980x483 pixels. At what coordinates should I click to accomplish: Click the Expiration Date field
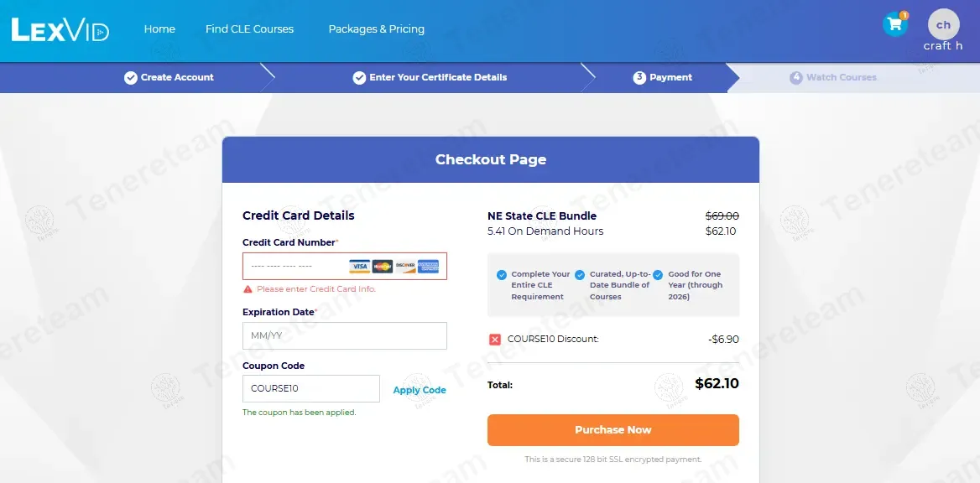344,336
